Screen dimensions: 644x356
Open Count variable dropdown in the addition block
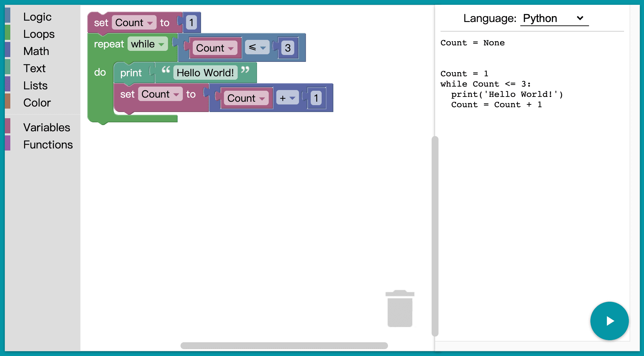coord(246,98)
